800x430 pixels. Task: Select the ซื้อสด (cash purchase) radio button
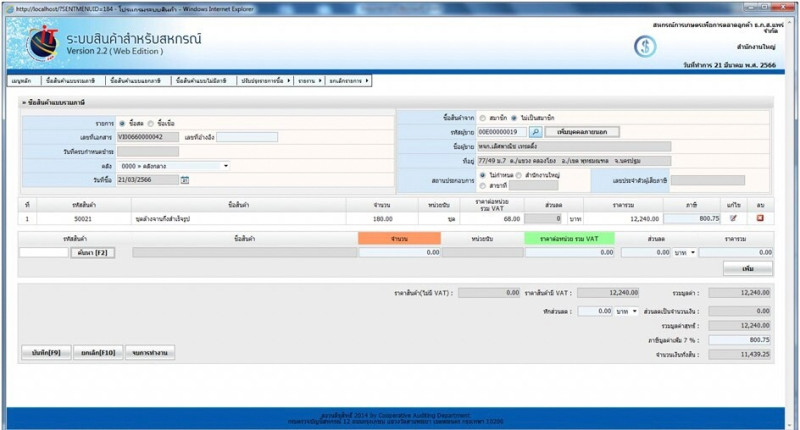tap(123, 123)
